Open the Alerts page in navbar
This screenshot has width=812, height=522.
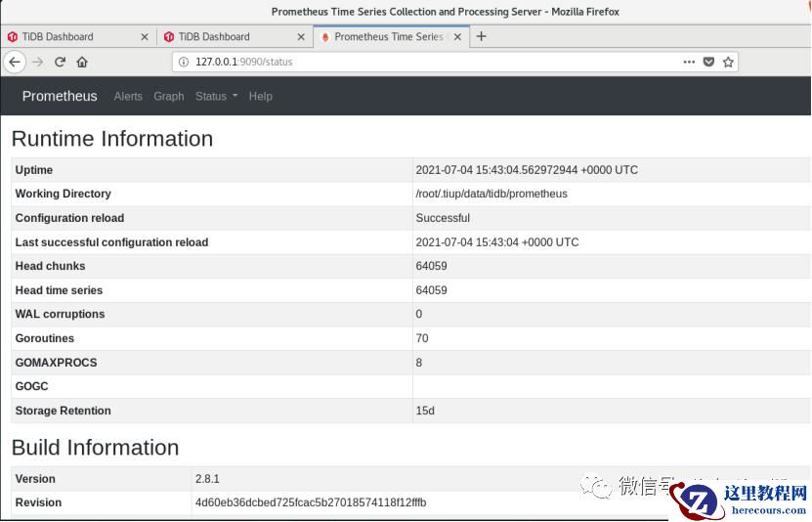(128, 97)
